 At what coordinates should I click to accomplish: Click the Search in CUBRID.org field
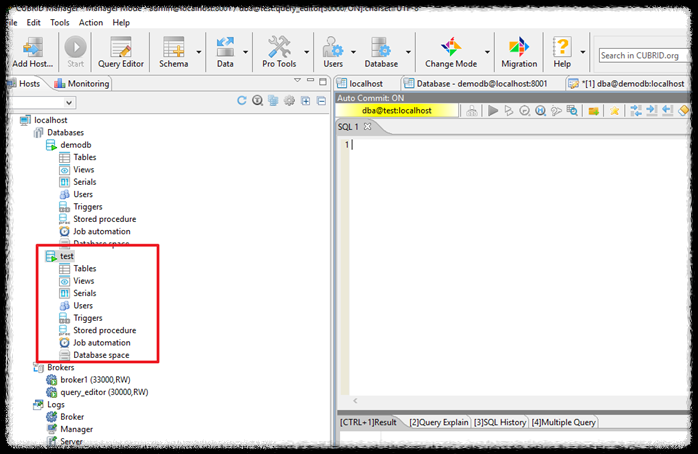[x=643, y=56]
